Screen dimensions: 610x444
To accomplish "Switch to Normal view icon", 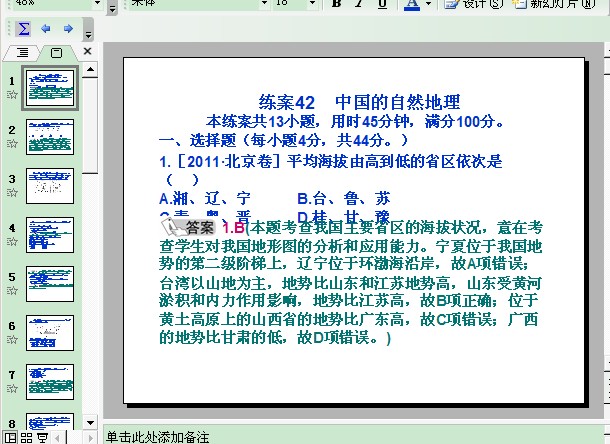I will 9,437.
